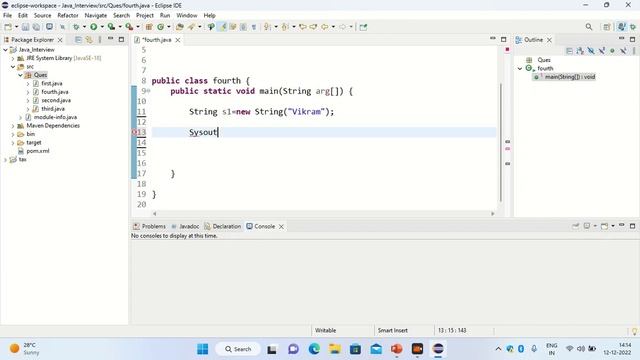The height and width of the screenshot is (360, 640).
Task: Open Windows taskbar Search box
Action: [x=238, y=349]
